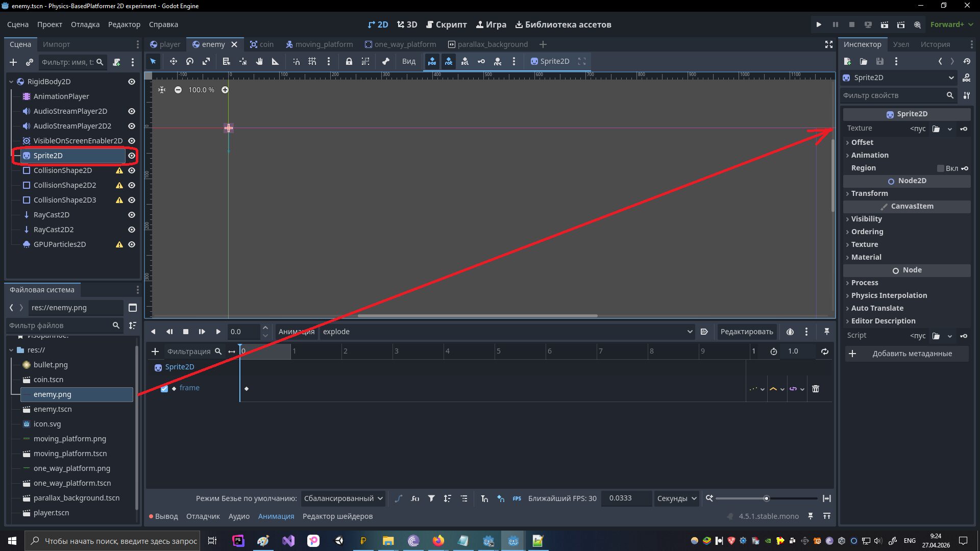This screenshot has width=980, height=551.
Task: Click the Добавить метаданные button
Action: point(906,354)
